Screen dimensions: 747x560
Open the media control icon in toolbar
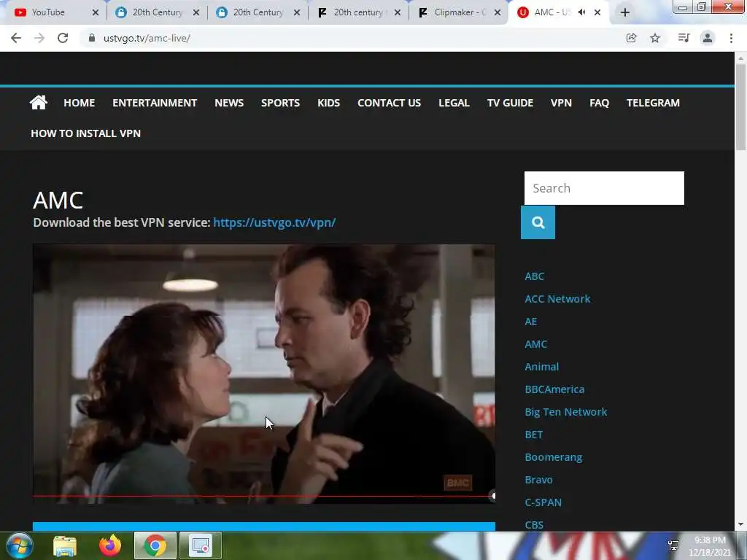(x=684, y=38)
